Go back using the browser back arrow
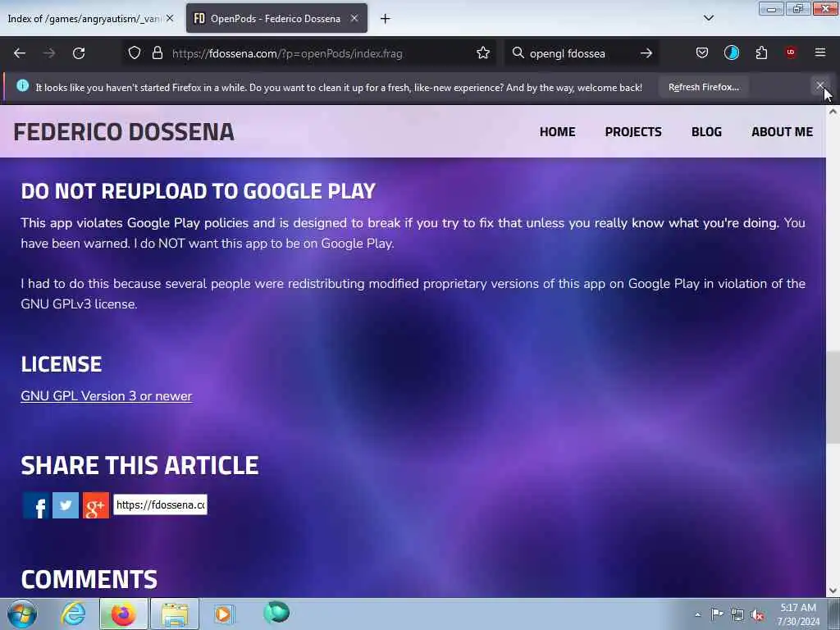The height and width of the screenshot is (630, 840). pyautogui.click(x=20, y=53)
